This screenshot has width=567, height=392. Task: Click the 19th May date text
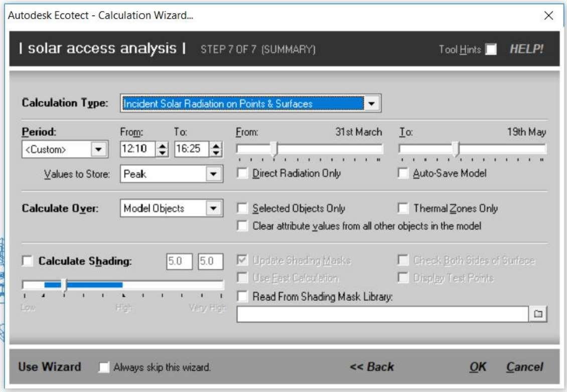526,132
